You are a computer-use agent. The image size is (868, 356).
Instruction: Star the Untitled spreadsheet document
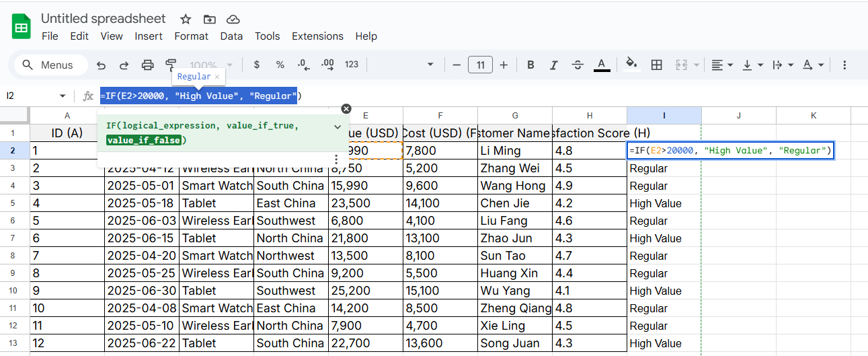coord(186,19)
